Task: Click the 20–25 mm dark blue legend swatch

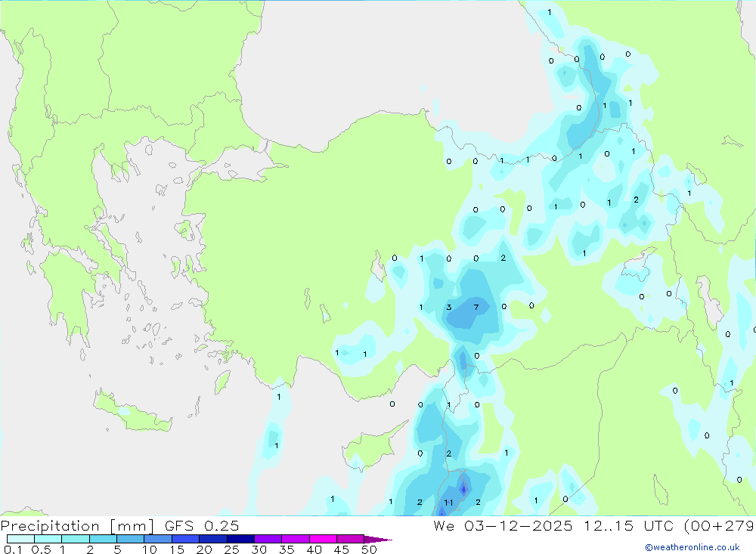Action: (x=213, y=539)
